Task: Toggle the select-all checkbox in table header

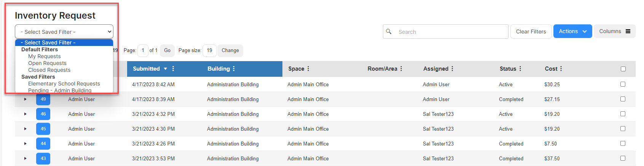Action: 623,69
